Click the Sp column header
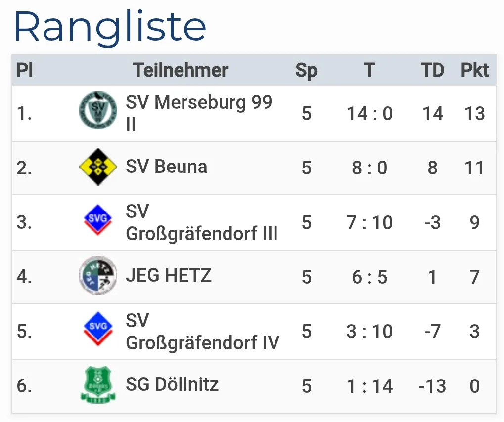The width and height of the screenshot is (504, 422). click(306, 71)
